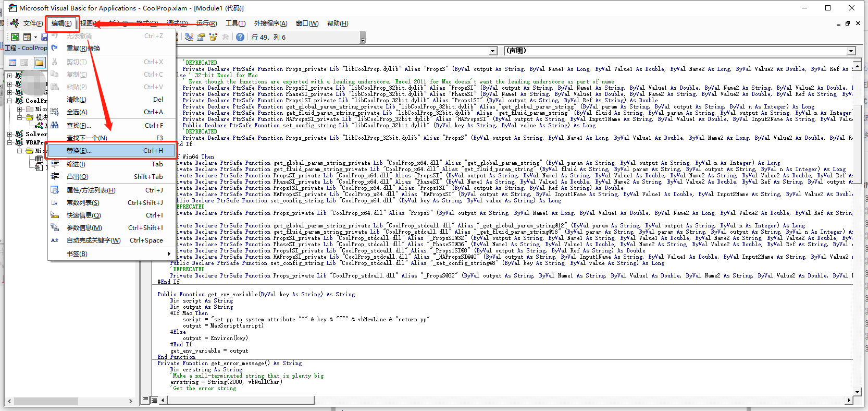This screenshot has width=868, height=411.
Task: Open the object dropdown above the code
Action: (x=493, y=51)
